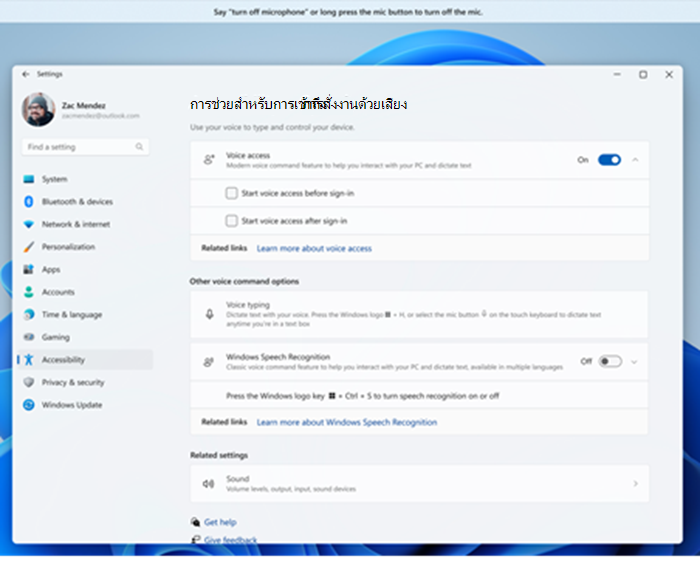Collapse the Voice access section chevron
This screenshot has width=700, height=562.
pos(635,160)
